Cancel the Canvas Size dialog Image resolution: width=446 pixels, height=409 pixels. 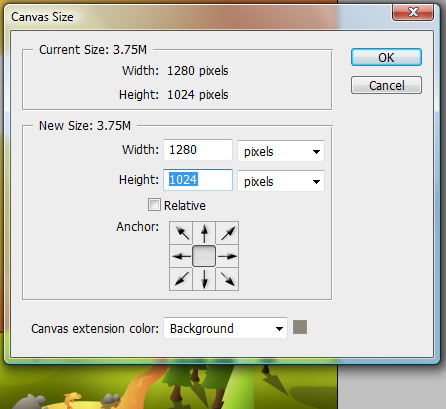coord(386,85)
